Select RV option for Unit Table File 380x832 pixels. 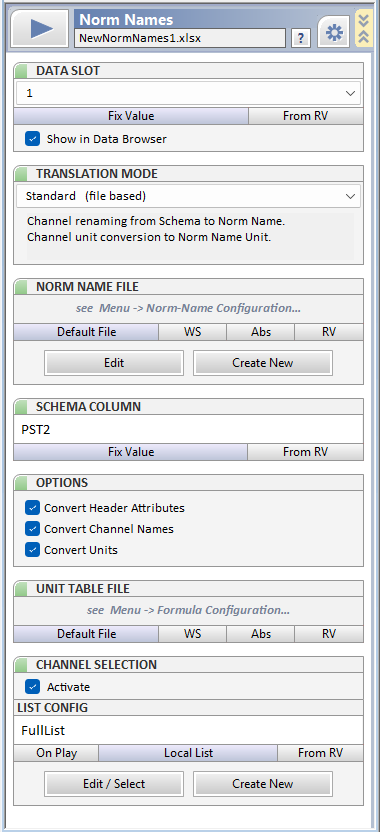point(329,634)
